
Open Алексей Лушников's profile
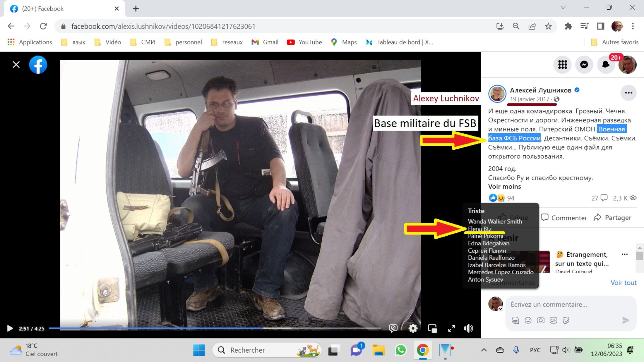(x=540, y=90)
